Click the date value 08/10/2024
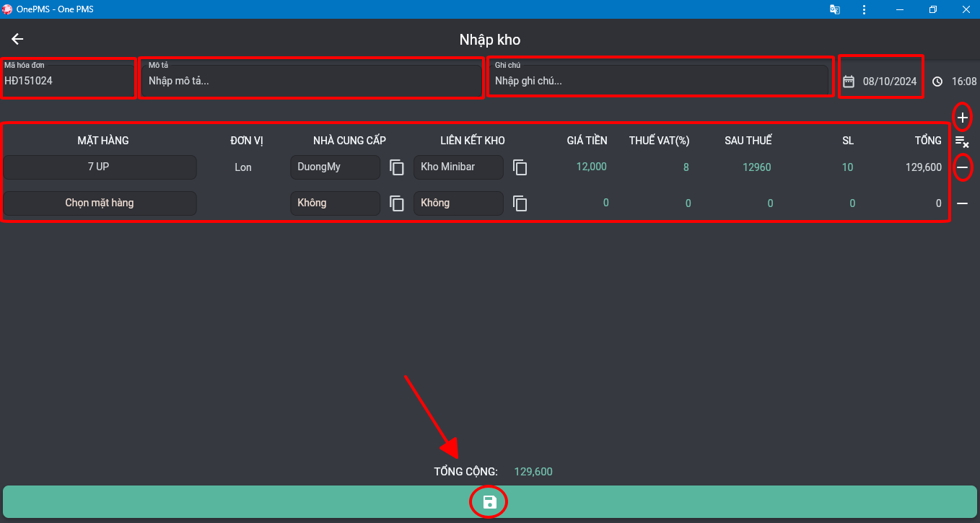The width and height of the screenshot is (980, 523). coord(890,82)
